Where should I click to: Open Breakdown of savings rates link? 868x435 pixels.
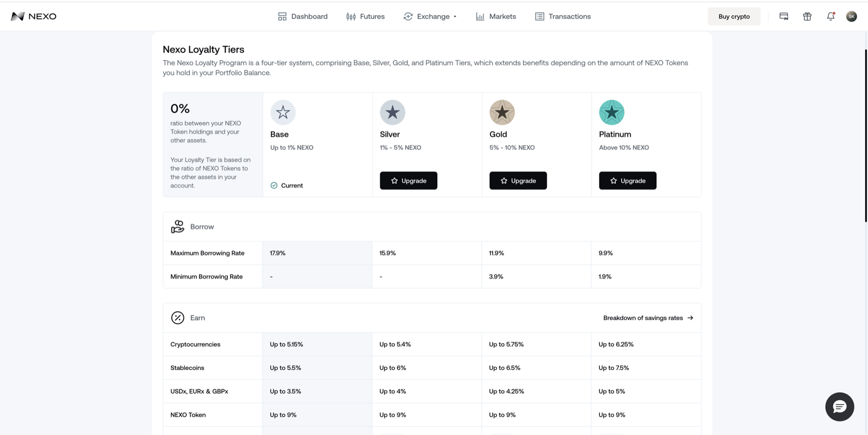(648, 318)
